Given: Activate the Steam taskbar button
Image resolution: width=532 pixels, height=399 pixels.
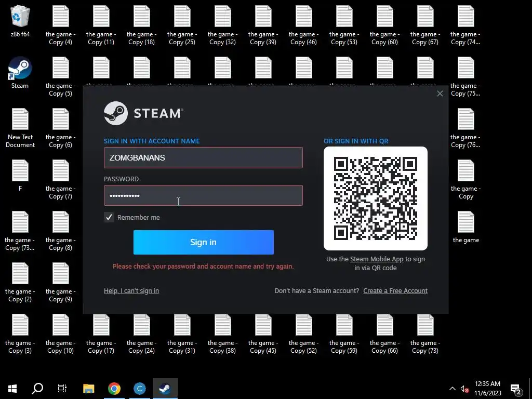Looking at the screenshot, I should 165,389.
